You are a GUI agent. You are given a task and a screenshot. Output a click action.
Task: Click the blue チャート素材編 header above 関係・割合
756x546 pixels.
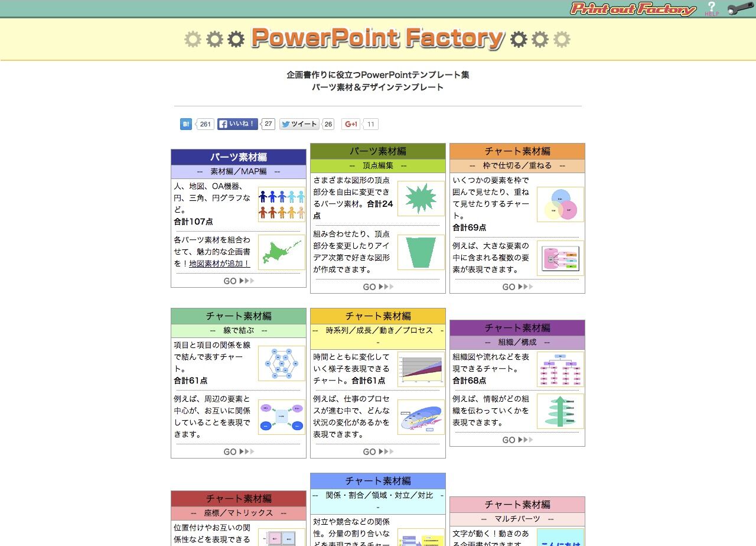point(378,481)
